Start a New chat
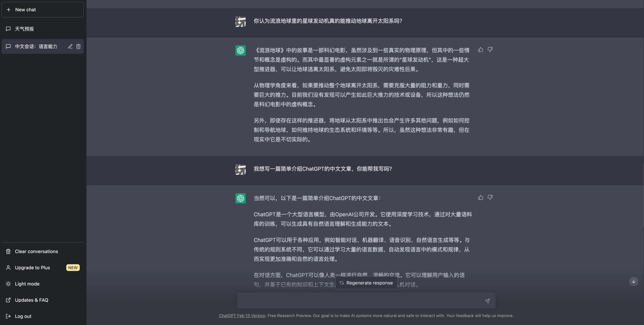The width and height of the screenshot is (644, 325). tap(42, 9)
